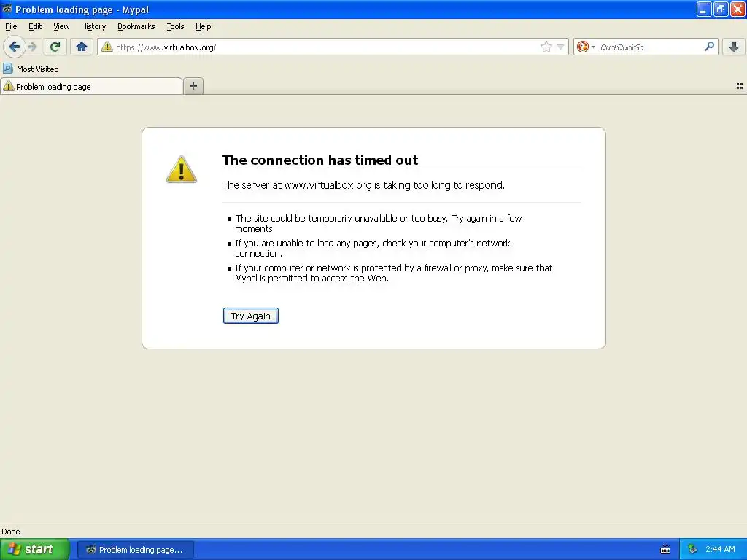The height and width of the screenshot is (560, 747).
Task: Click the Most Visited bookmark folder
Action: 31,69
